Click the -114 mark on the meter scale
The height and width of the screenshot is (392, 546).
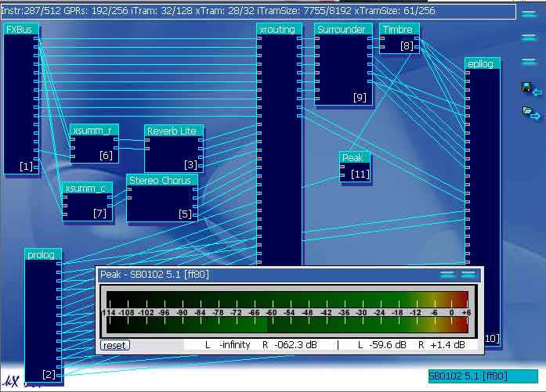(109, 312)
